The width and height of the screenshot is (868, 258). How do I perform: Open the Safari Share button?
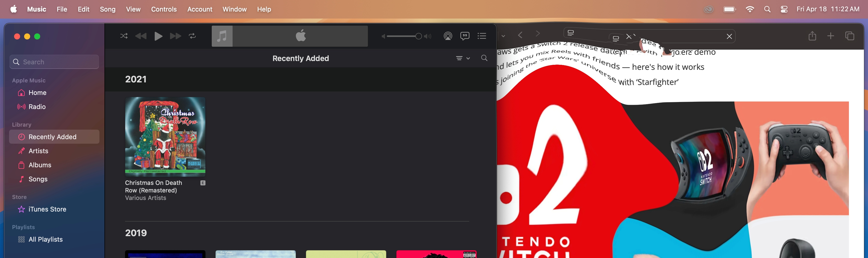(812, 36)
